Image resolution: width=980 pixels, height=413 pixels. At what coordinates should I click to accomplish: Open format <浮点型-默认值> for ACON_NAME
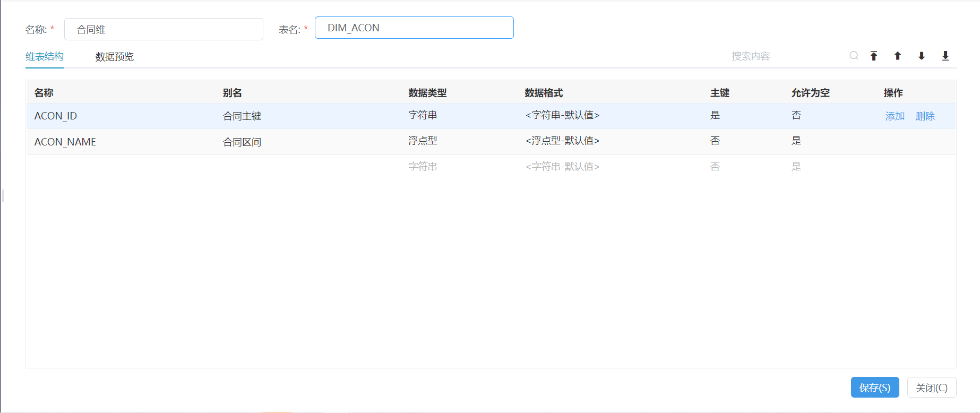[x=563, y=141]
